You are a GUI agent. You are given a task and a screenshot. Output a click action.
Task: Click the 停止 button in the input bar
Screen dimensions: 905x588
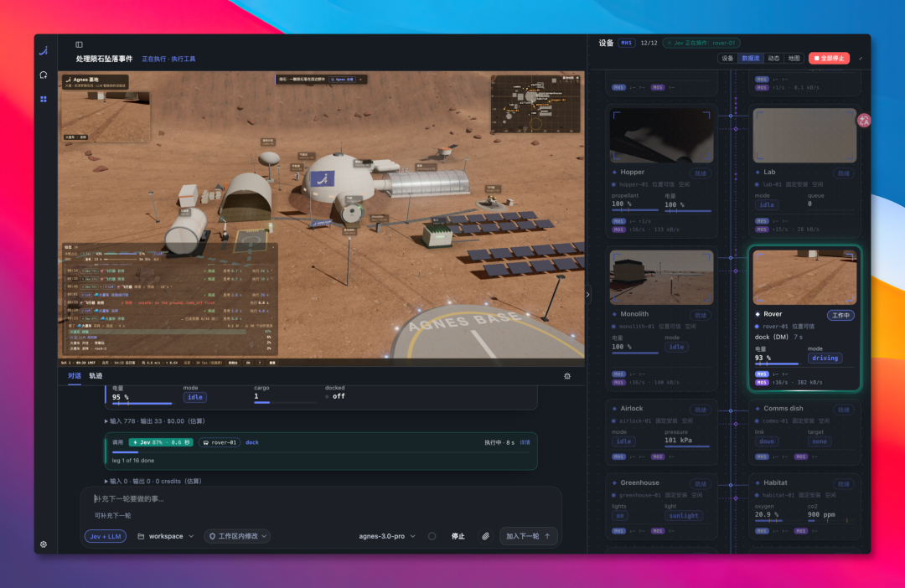[458, 536]
